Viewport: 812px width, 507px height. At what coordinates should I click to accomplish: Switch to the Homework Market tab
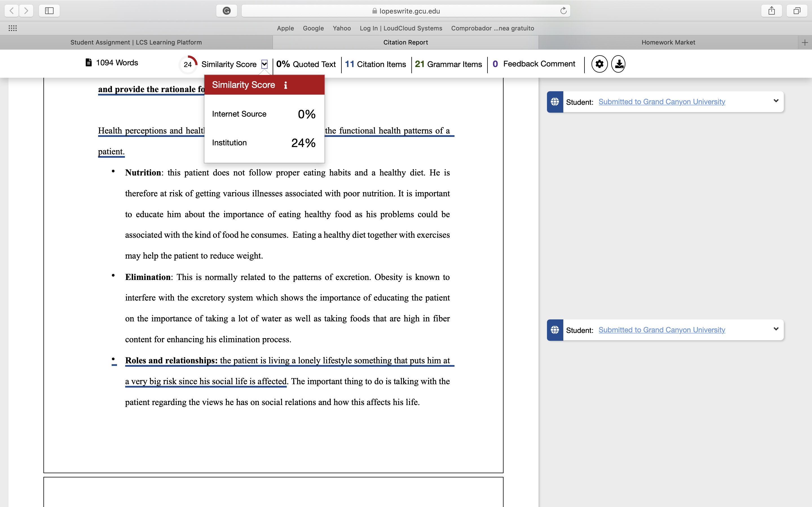pyautogui.click(x=668, y=42)
